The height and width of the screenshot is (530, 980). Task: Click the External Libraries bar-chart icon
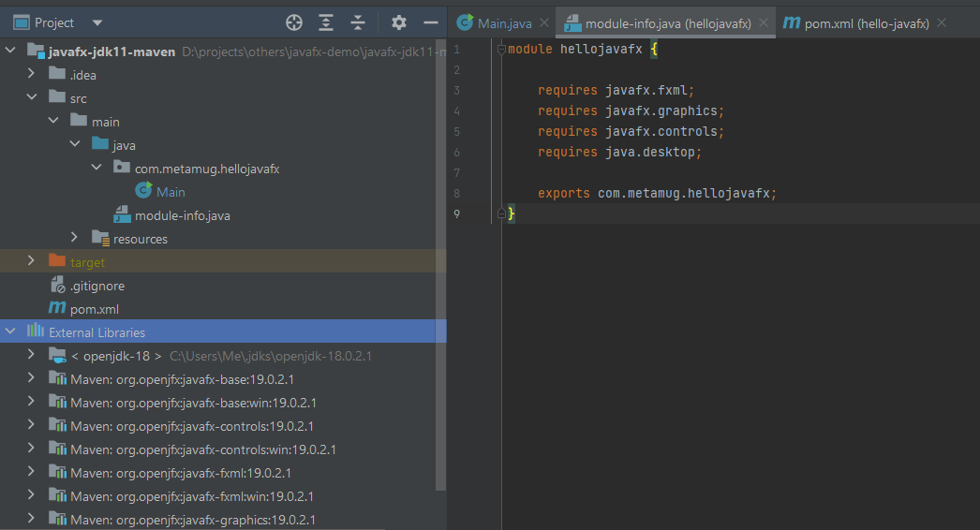click(36, 331)
